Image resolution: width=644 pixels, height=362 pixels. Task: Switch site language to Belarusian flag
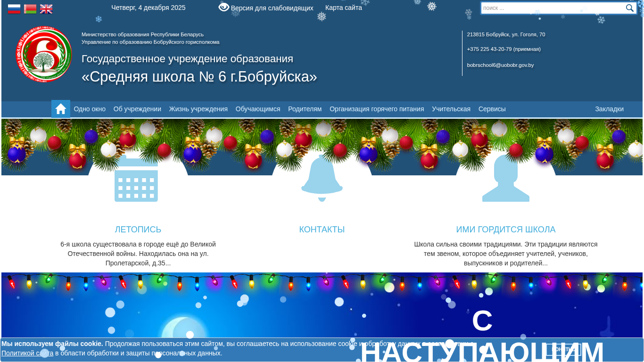[30, 9]
